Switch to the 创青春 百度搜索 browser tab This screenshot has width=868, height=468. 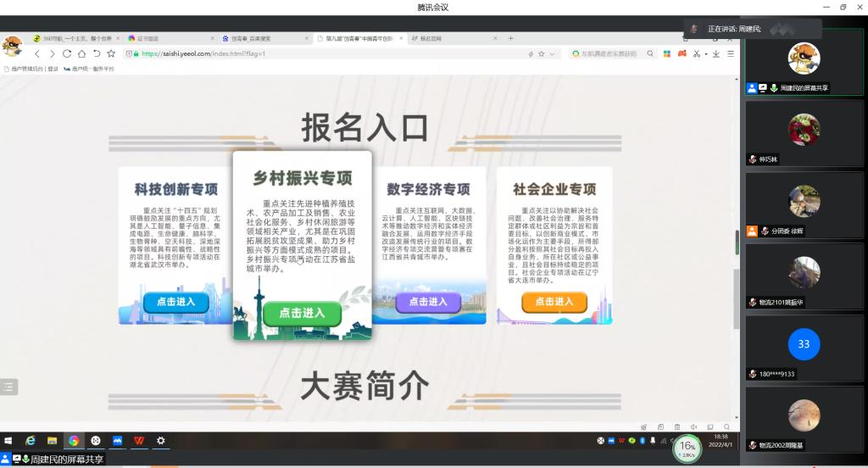coord(265,38)
